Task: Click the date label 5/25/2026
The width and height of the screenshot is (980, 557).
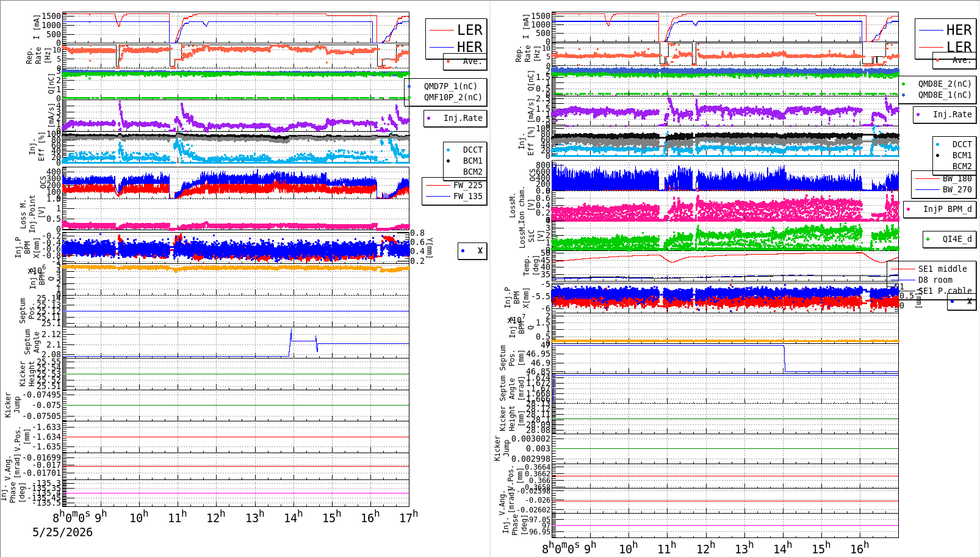Action: (62, 532)
